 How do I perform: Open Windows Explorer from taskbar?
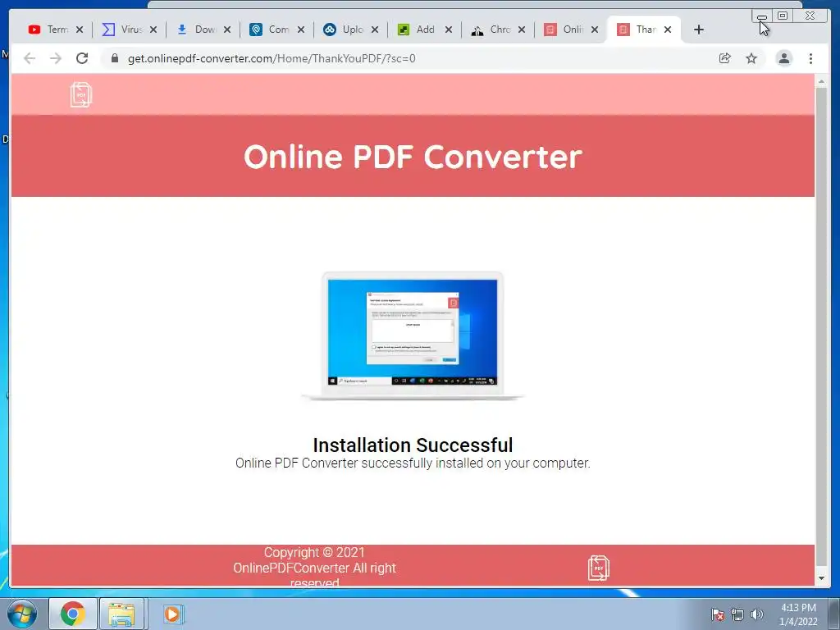[x=121, y=614]
